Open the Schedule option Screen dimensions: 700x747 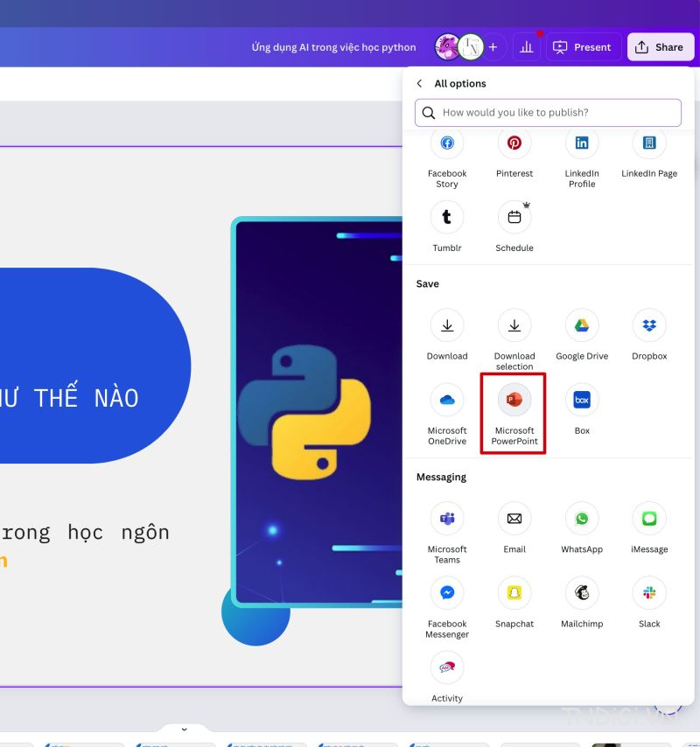click(x=514, y=217)
